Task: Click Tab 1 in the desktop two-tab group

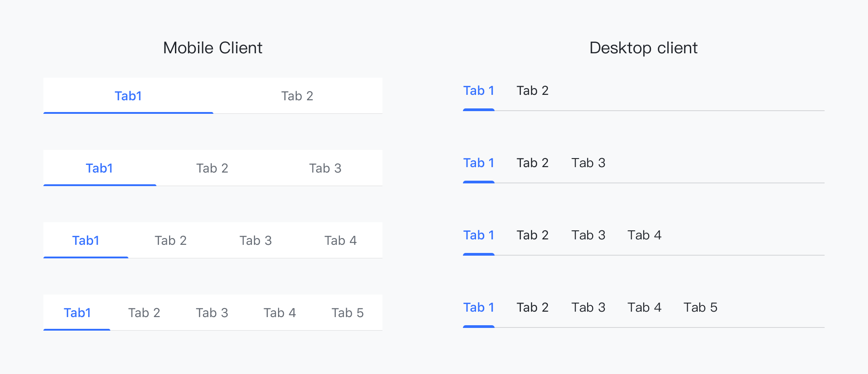Action: 479,90
